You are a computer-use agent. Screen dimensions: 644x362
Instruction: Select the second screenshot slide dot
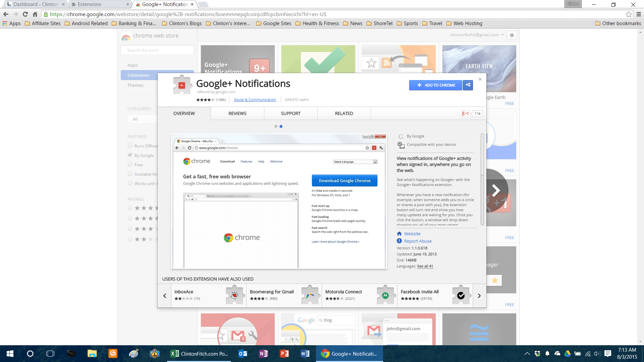[281, 126]
